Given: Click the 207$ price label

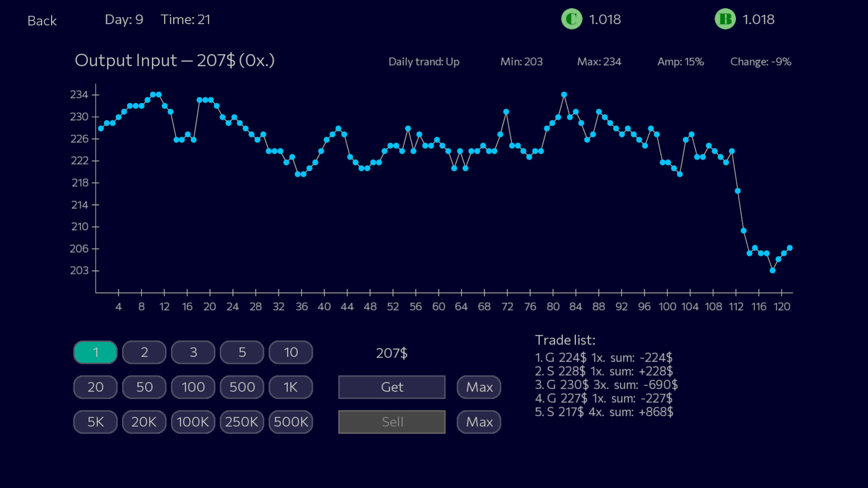Looking at the screenshot, I should [x=392, y=353].
